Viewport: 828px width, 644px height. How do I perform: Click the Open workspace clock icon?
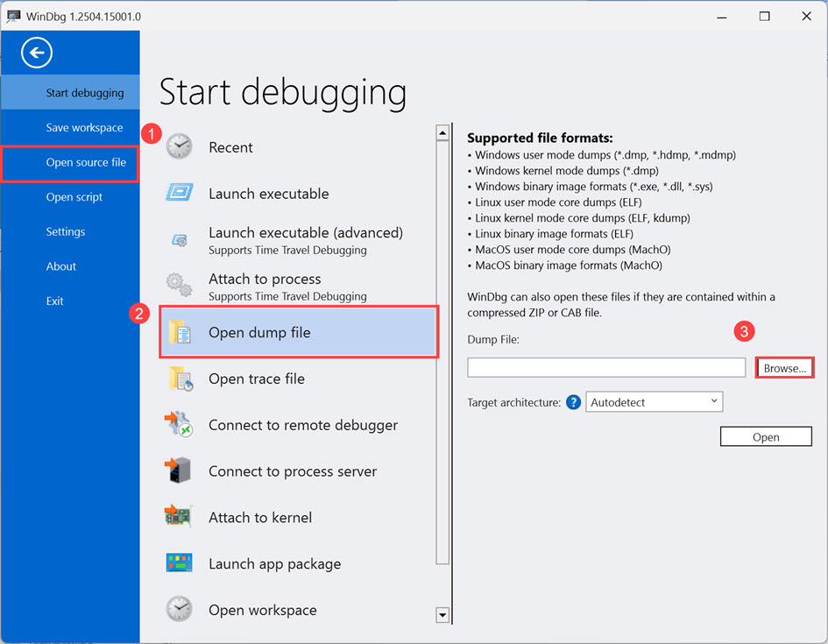[x=180, y=609]
